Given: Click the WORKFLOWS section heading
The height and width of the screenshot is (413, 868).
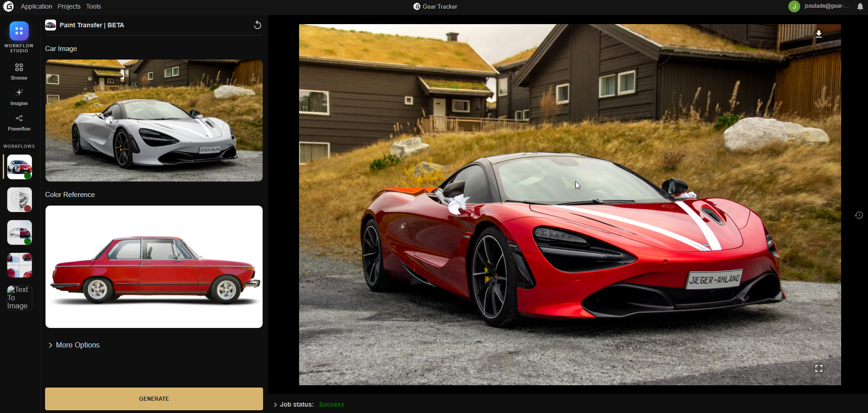Looking at the screenshot, I should click(x=19, y=146).
